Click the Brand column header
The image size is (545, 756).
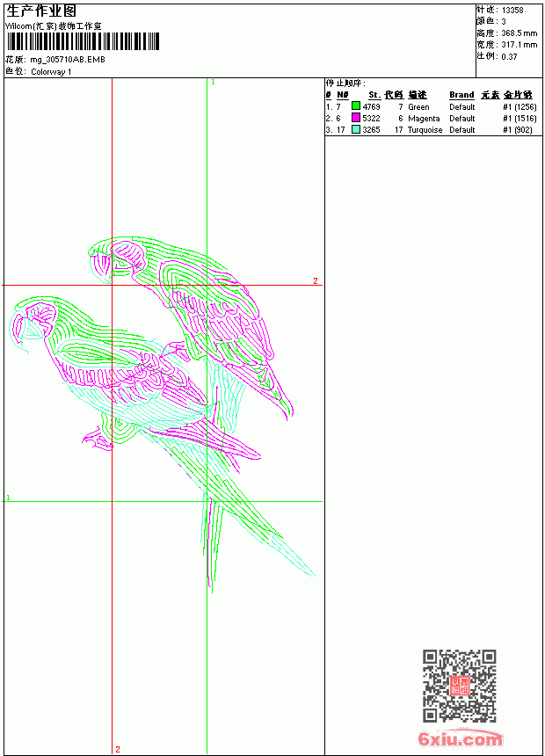pos(461,95)
